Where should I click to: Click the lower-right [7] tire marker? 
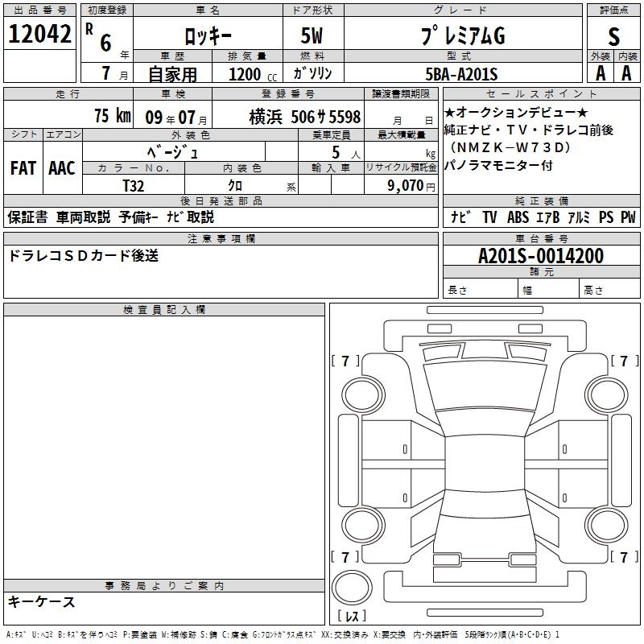coord(623,557)
